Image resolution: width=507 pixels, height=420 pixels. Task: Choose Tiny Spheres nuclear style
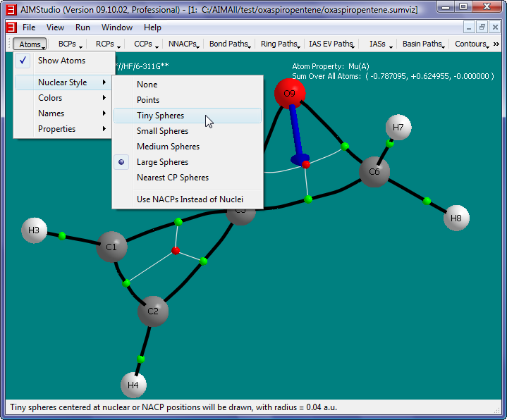click(160, 116)
